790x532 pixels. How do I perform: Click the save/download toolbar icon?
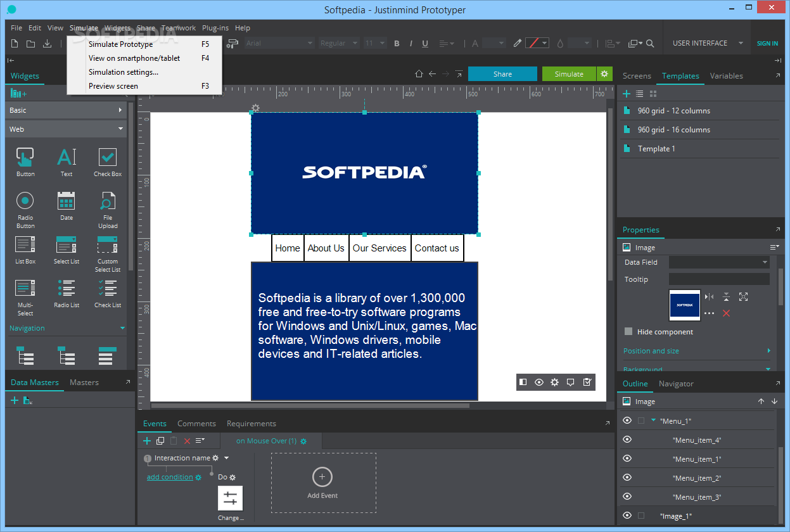[x=47, y=43]
